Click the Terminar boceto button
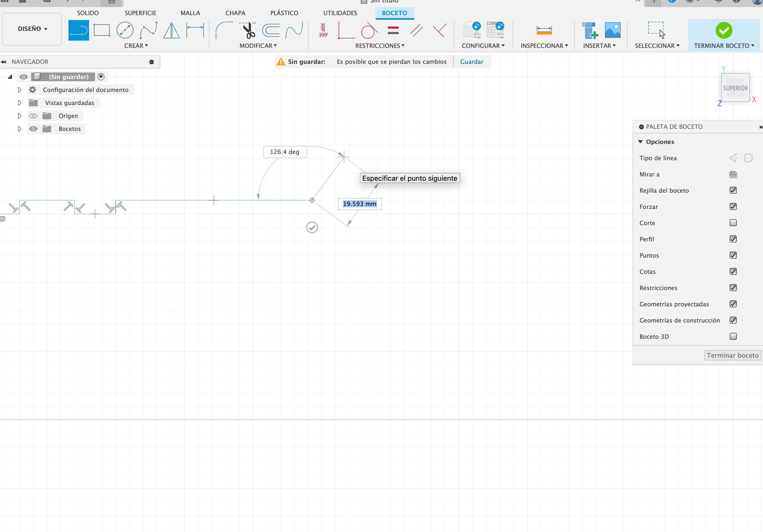Viewport: 763px width, 532px height. tap(732, 356)
